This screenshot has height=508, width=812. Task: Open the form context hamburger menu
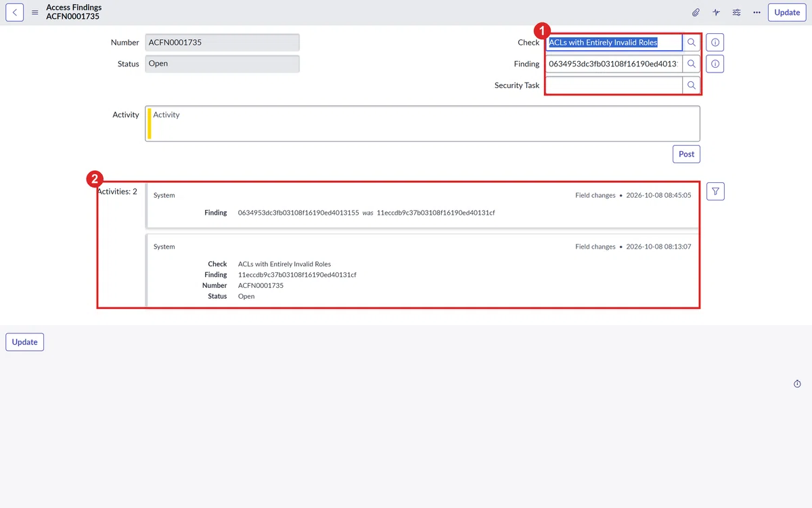coord(35,12)
